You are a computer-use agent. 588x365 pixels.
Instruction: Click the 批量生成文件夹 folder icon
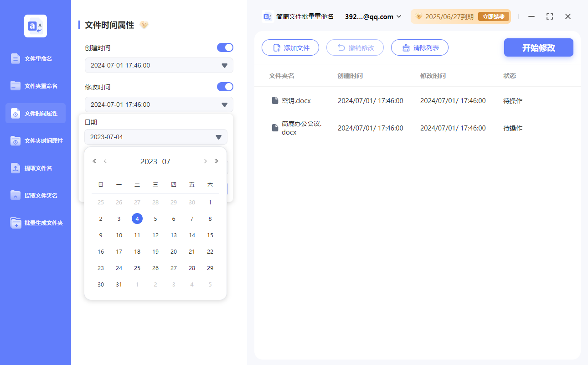(x=15, y=223)
